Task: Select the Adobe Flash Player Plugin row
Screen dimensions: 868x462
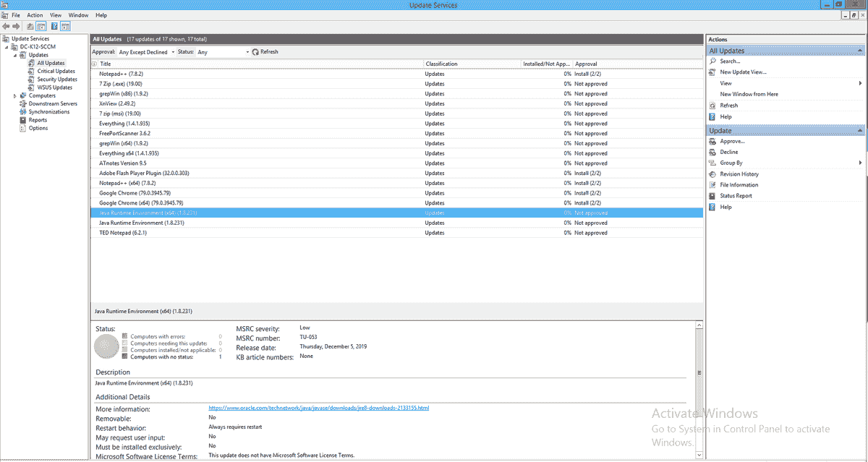Action: pyautogui.click(x=397, y=174)
